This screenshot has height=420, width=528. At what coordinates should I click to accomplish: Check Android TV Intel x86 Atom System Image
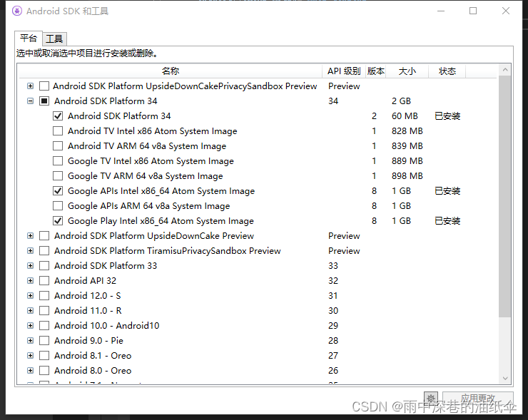(x=58, y=131)
